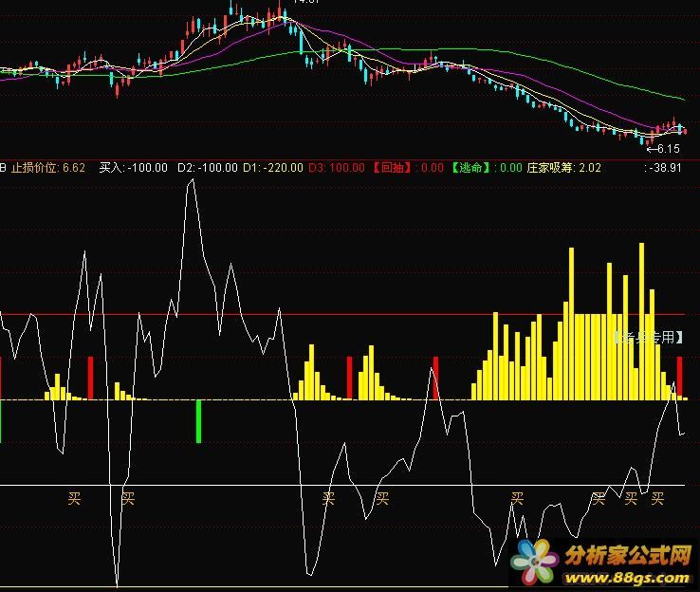The image size is (700, 592).
Task: Click the green 【逃命】: 0.00 label
Action: (x=486, y=168)
